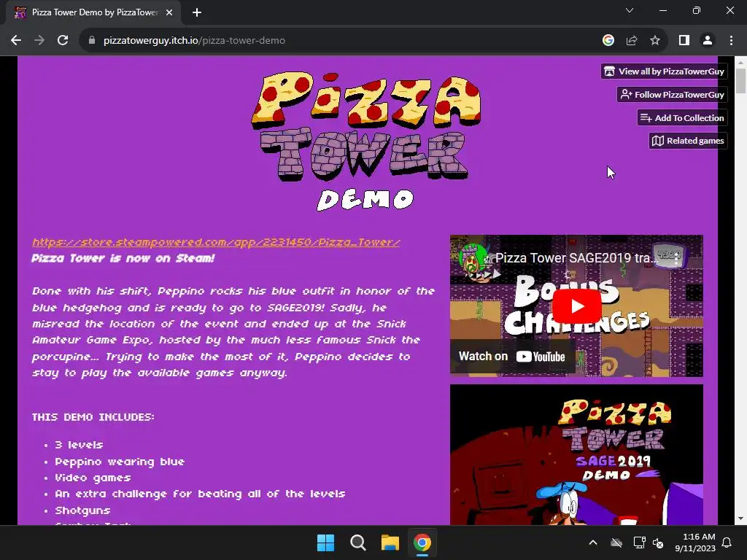Viewport: 747px width, 560px height.
Task: Click View all by PizzaTowerGuy
Action: point(664,71)
